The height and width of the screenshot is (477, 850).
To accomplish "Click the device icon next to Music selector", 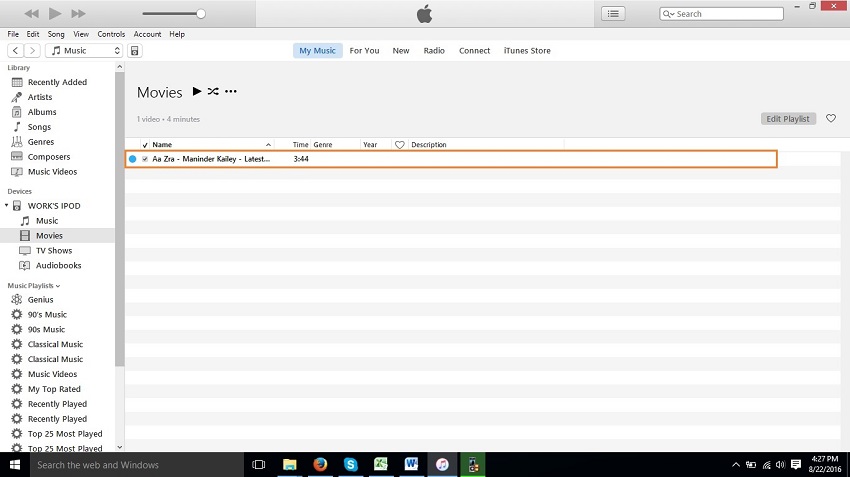I will 135,51.
